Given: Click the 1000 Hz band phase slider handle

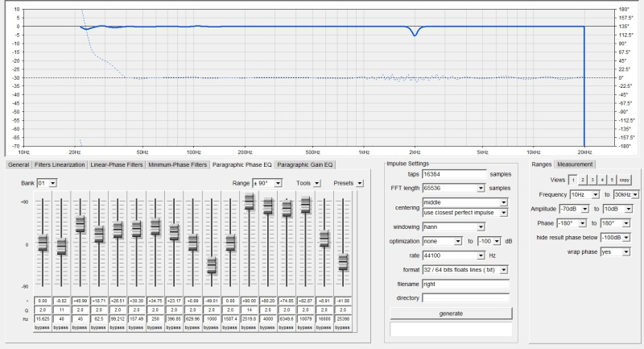Looking at the screenshot, I should point(211,264).
